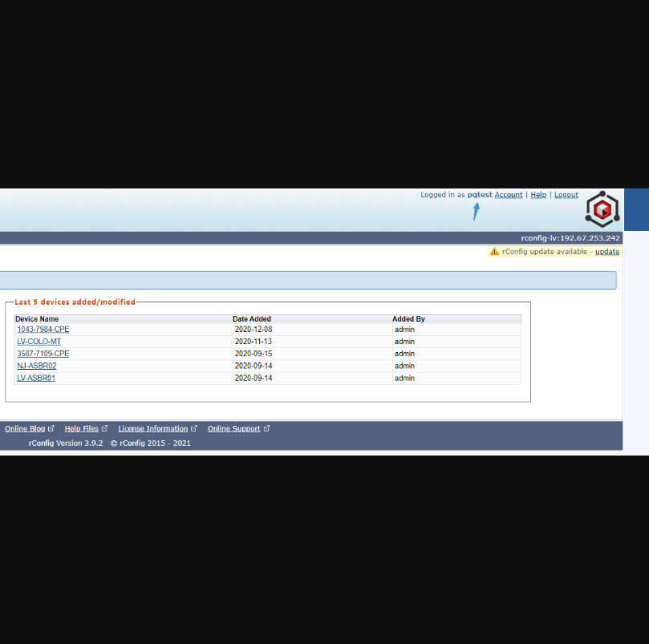The width and height of the screenshot is (649, 644).
Task: Open the NJ-ASBR02 device entry
Action: point(36,366)
